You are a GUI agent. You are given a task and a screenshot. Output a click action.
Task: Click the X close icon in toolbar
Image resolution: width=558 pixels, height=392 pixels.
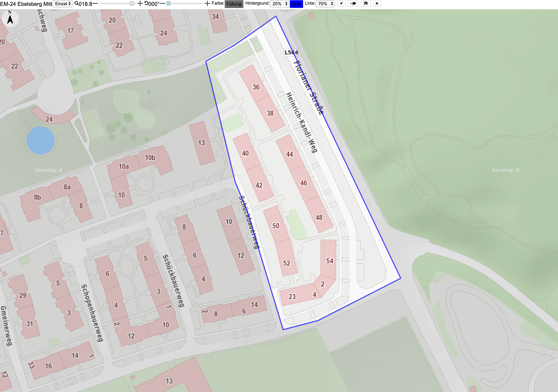click(x=377, y=4)
